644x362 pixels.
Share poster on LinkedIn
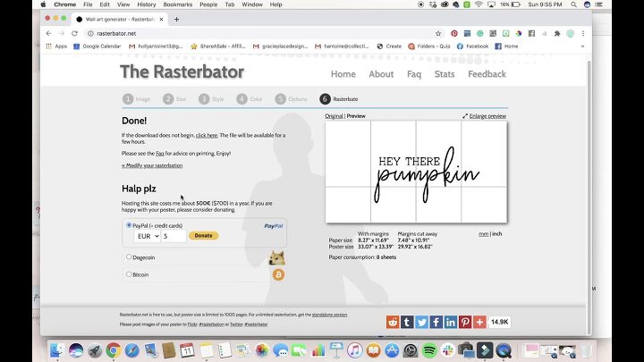pos(450,322)
